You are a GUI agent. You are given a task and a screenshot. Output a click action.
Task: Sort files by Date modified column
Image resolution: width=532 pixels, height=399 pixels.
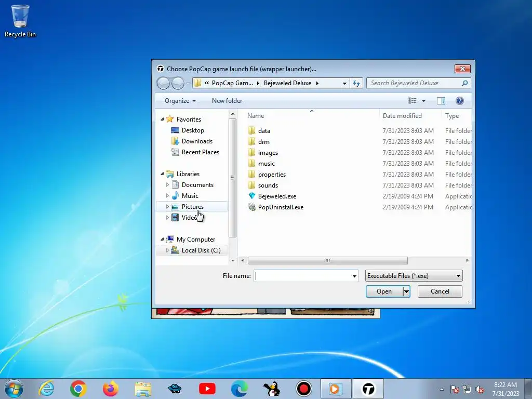click(402, 116)
